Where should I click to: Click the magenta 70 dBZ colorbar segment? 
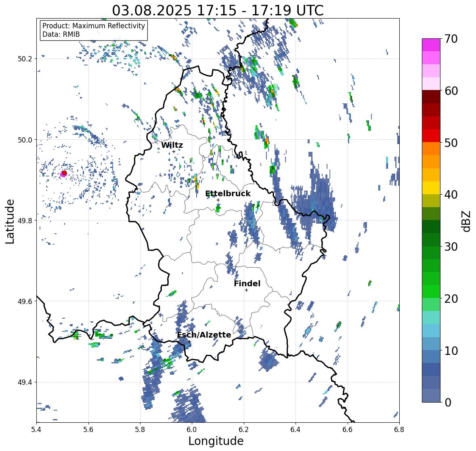coord(431,45)
